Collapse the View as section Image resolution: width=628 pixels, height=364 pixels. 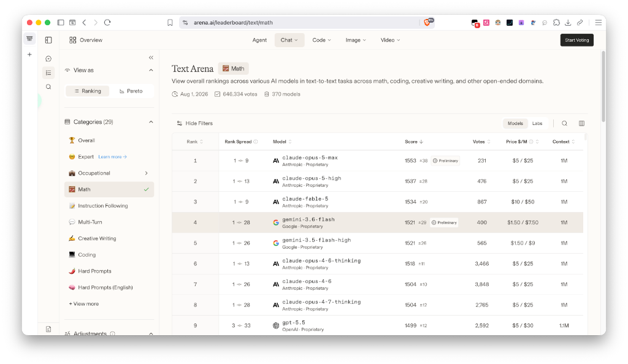point(151,70)
